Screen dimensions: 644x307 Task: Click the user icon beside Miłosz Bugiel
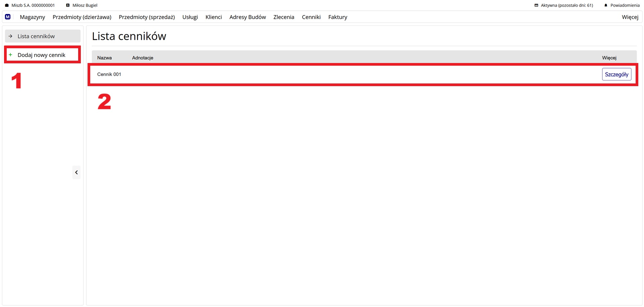(68, 5)
